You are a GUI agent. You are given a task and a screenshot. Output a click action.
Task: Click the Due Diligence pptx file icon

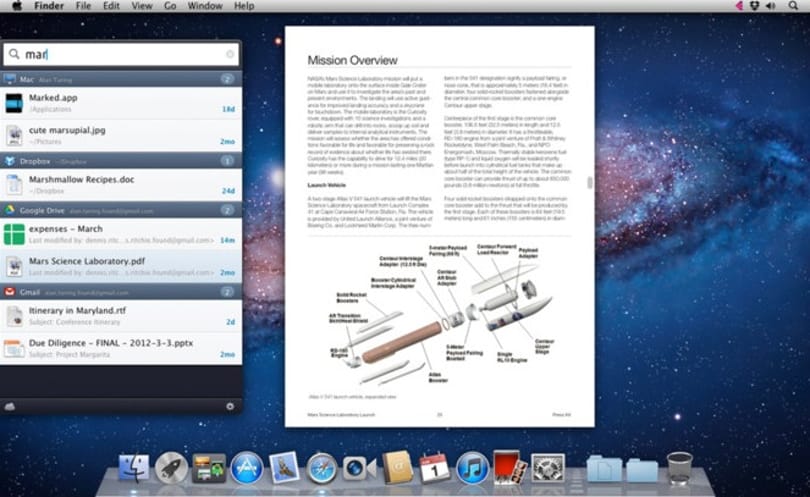(14, 349)
